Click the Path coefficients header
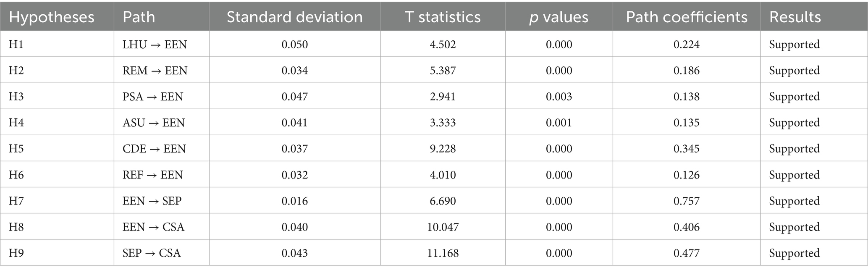The image size is (868, 273). [687, 17]
